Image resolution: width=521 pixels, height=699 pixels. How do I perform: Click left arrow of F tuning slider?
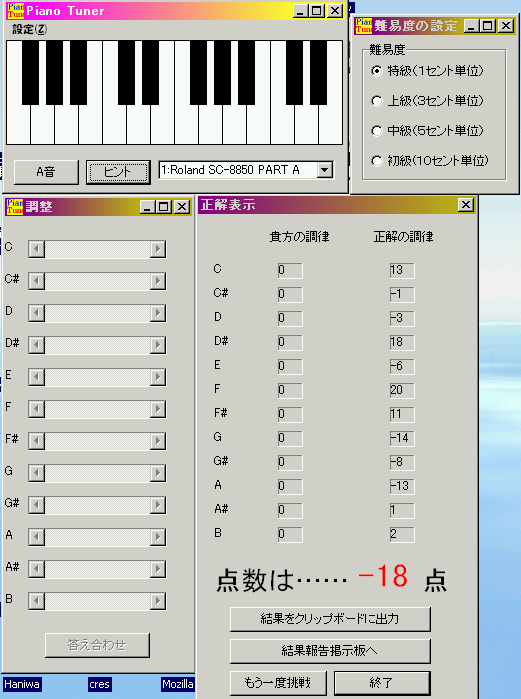(37, 409)
